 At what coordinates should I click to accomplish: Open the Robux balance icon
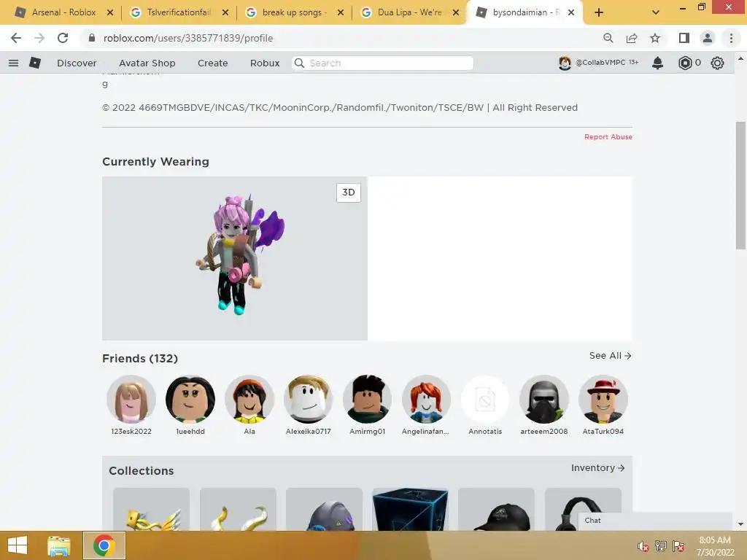pyautogui.click(x=684, y=63)
